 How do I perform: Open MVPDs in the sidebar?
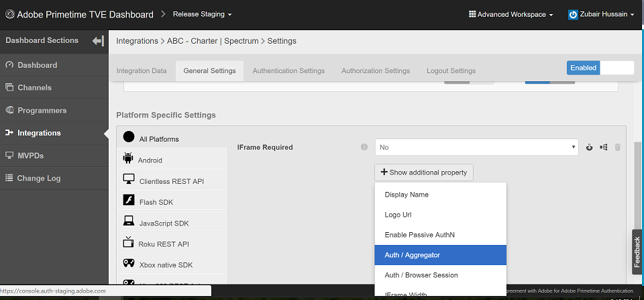tap(30, 156)
